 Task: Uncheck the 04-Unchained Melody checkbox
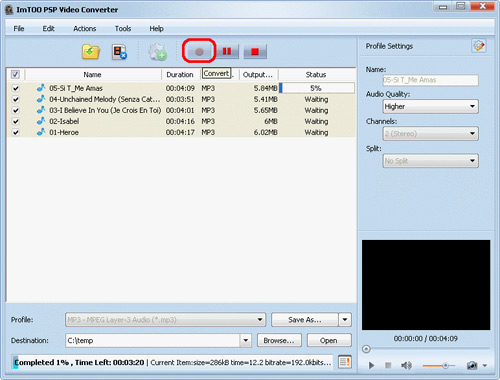[15, 99]
